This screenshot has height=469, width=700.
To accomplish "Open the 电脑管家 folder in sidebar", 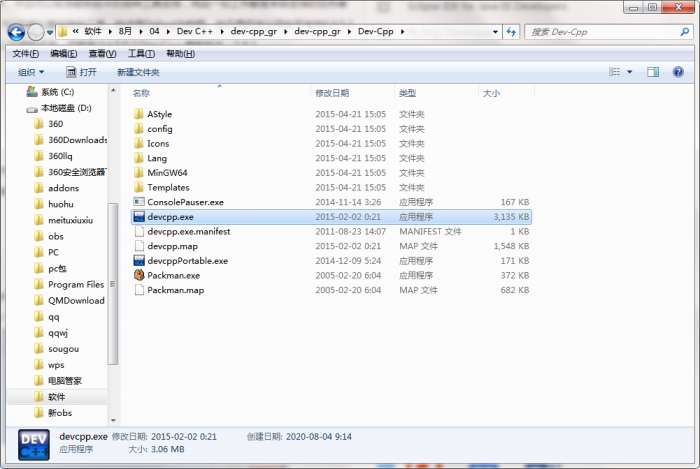I will [x=58, y=381].
